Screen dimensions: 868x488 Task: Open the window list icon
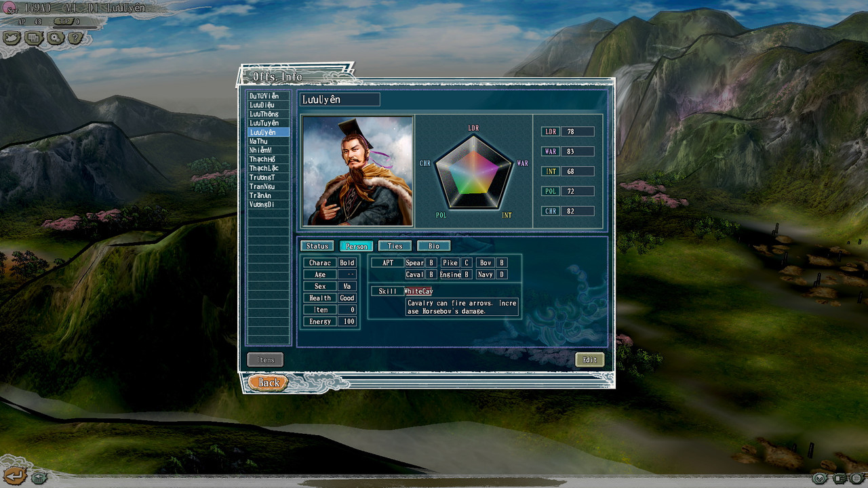pos(33,38)
